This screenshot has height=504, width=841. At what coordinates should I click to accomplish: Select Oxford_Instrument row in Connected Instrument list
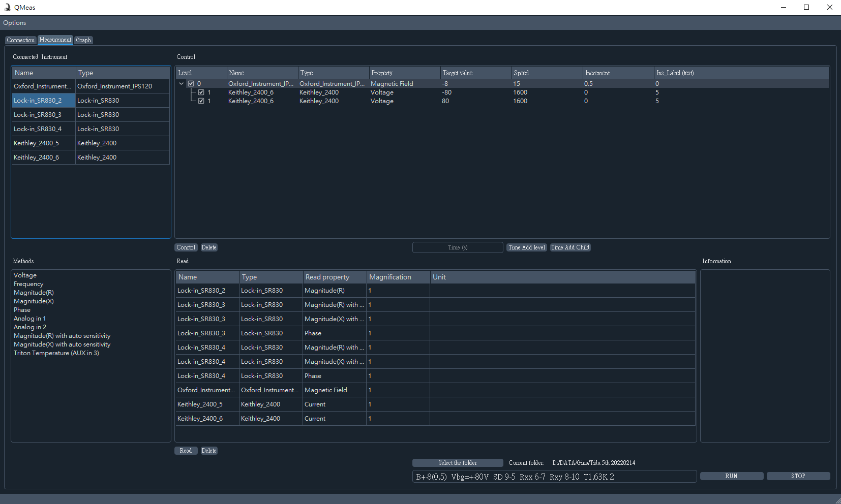point(91,86)
